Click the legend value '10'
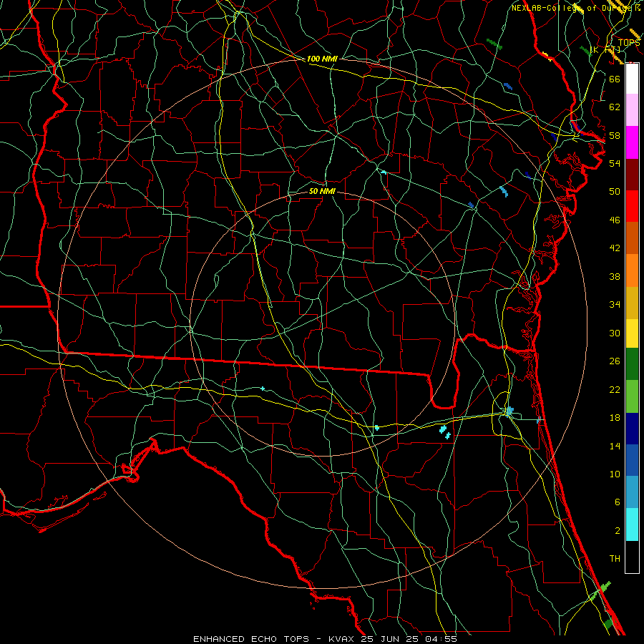 point(615,474)
